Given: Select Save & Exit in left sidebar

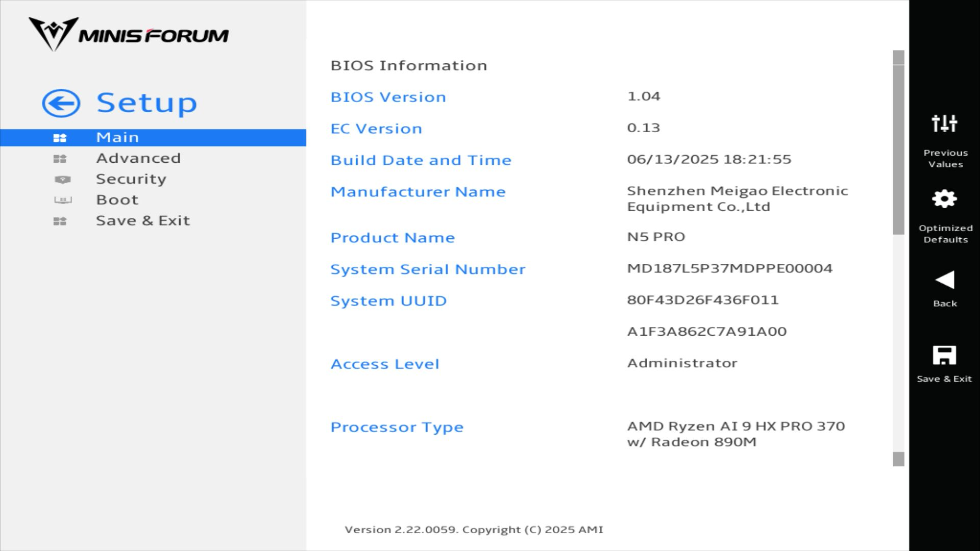Looking at the screenshot, I should 143,221.
